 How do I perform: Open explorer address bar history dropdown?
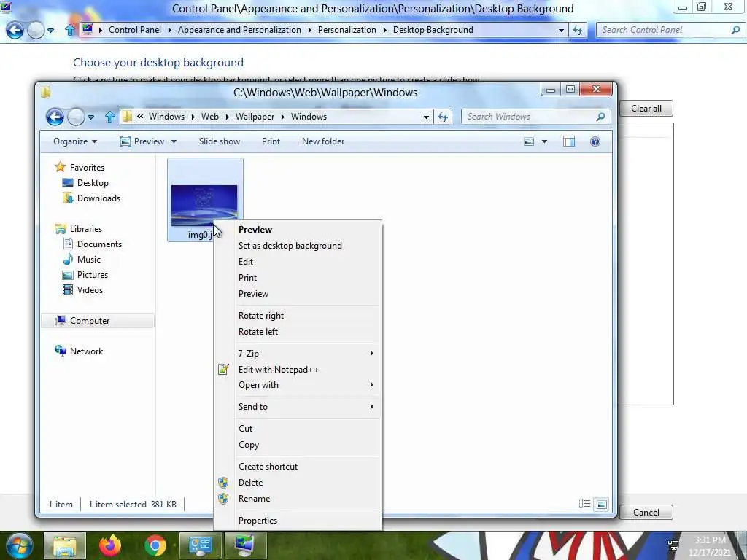[426, 117]
